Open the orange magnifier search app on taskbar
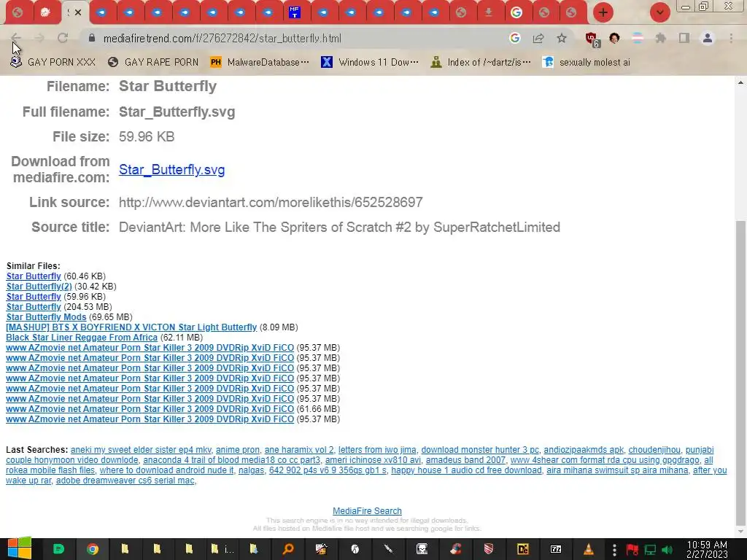747x560 pixels. [x=288, y=549]
